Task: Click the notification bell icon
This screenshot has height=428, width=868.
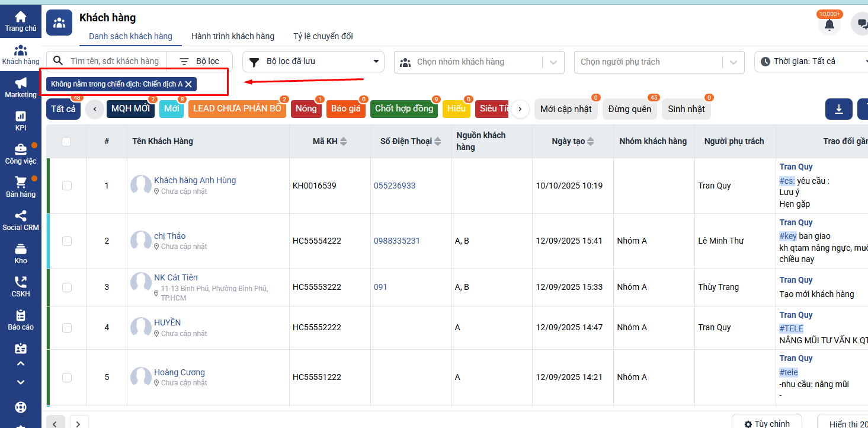Action: (x=829, y=24)
